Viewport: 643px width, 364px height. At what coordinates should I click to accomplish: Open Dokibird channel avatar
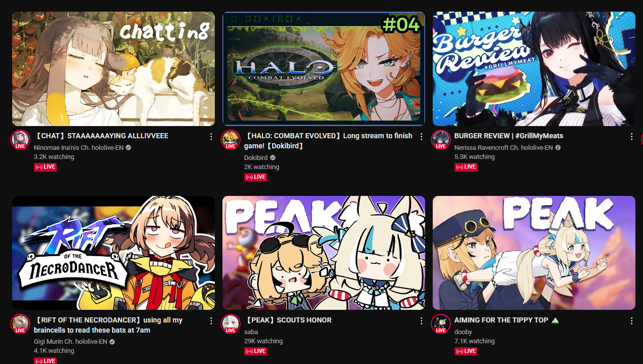(x=231, y=139)
